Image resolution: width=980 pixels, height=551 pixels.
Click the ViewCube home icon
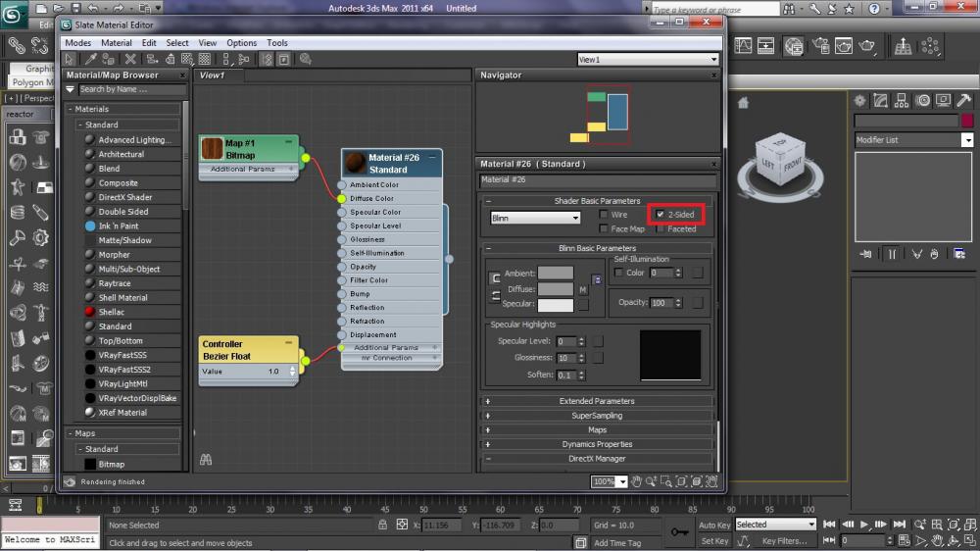coord(743,103)
